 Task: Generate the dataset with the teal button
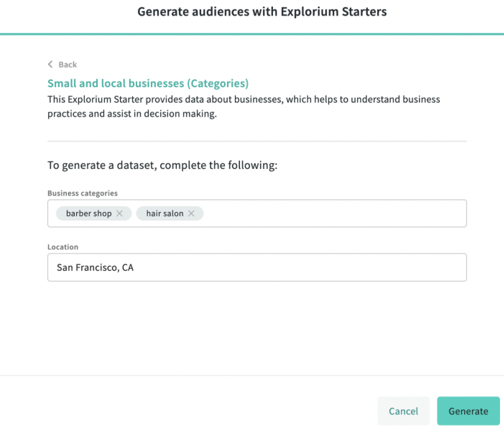[x=468, y=411]
